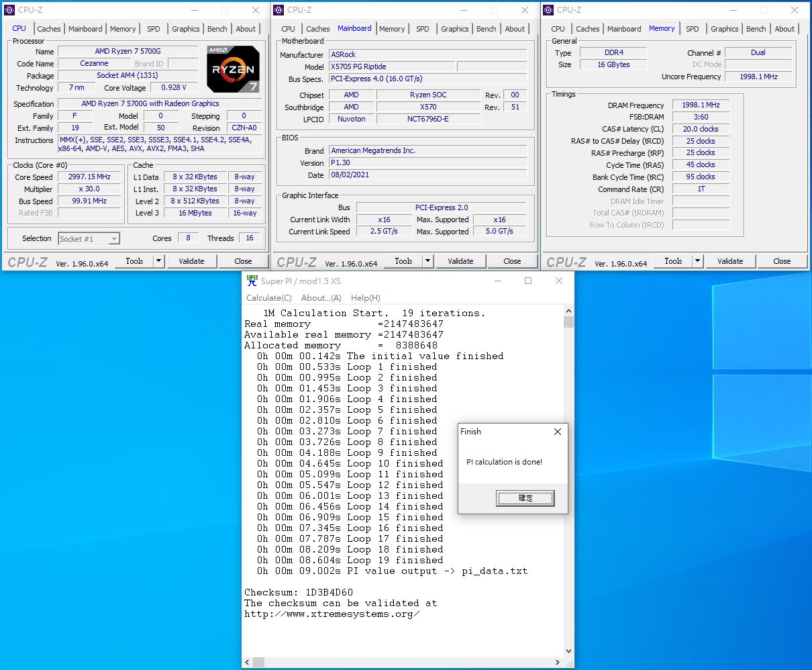Click the CAS# Latency value 20.0 clocks

(x=701, y=129)
